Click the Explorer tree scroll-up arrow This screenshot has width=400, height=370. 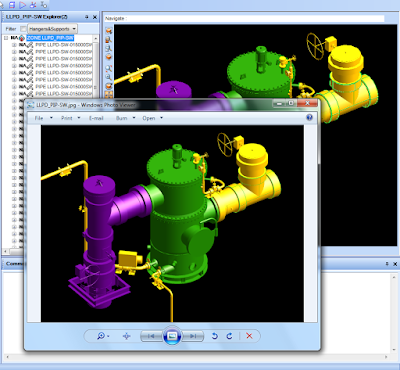(96, 39)
